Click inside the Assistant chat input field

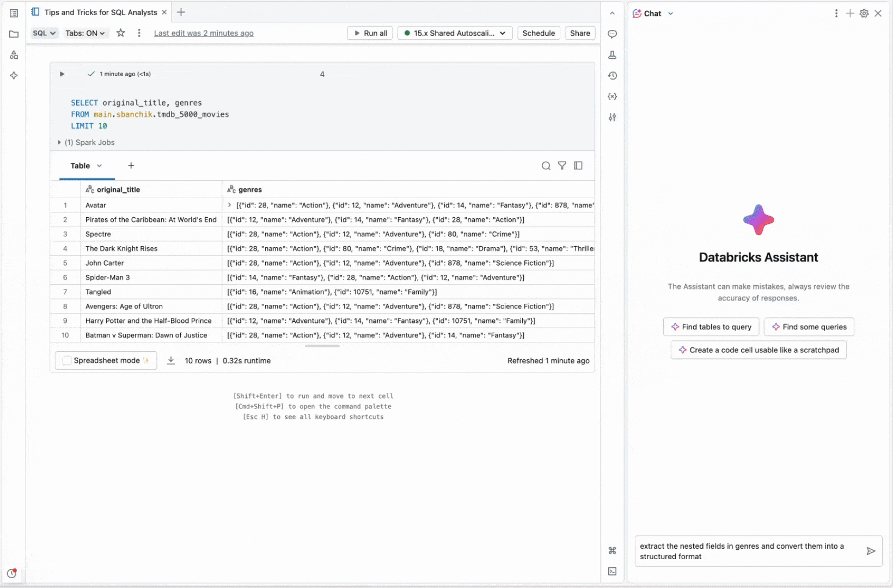click(x=746, y=550)
